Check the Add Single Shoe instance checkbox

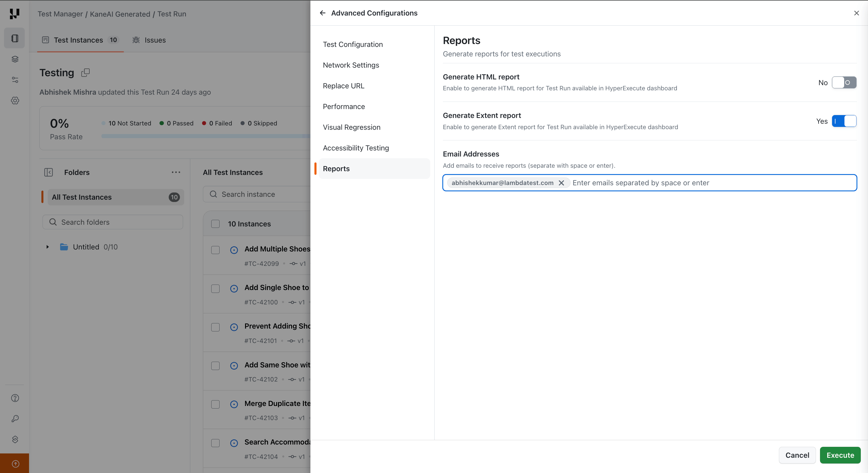215,289
